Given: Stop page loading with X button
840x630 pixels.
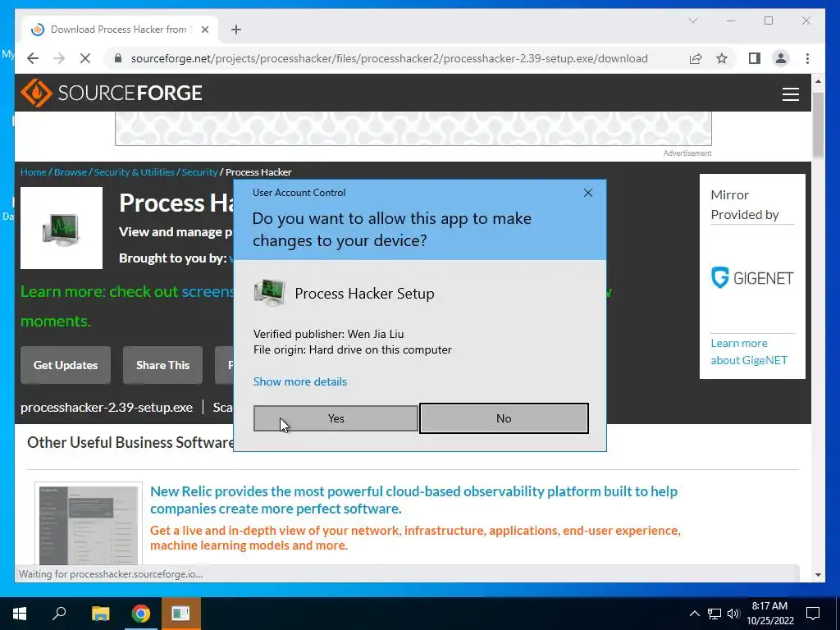Looking at the screenshot, I should tap(84, 58).
